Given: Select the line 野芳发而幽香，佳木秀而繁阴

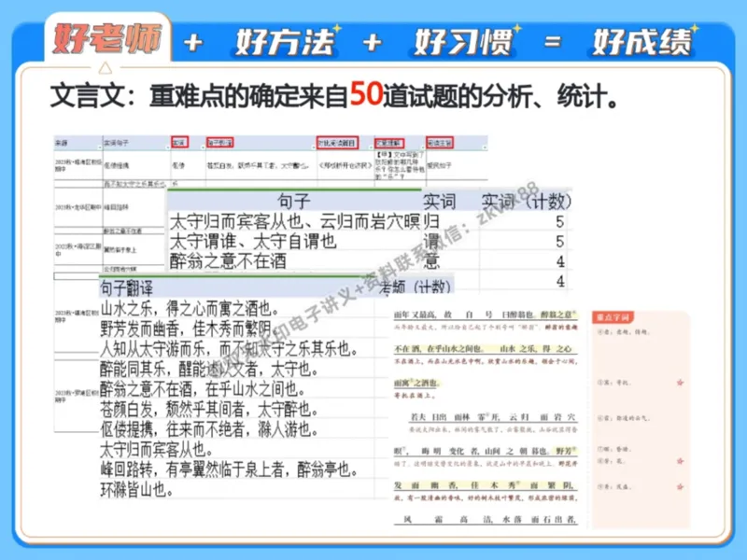Looking at the screenshot, I should (186, 329).
